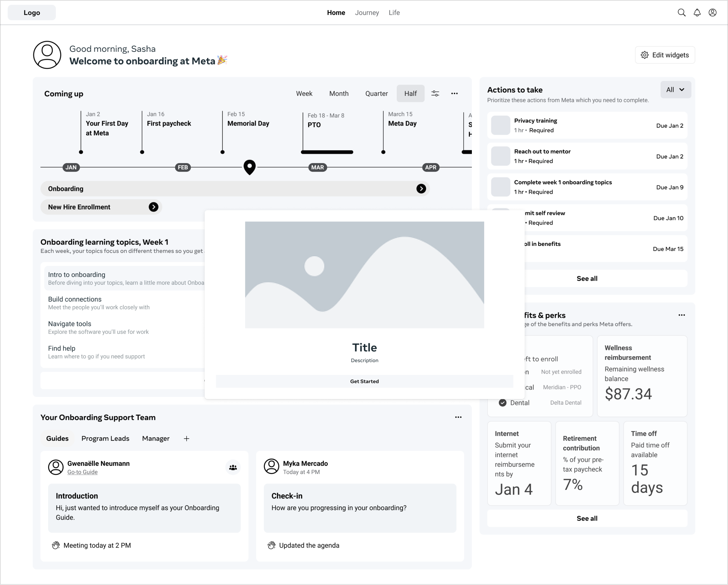Open the user account icon in header
The image size is (728, 585).
[x=712, y=12]
